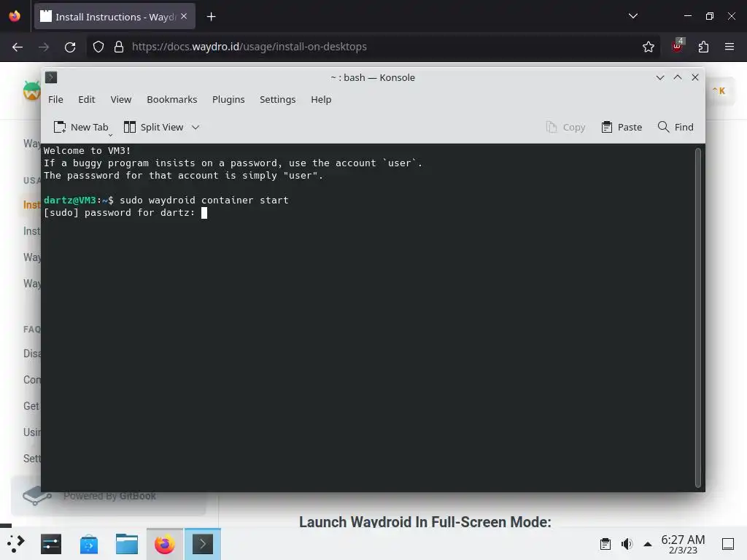Click the Copy button in Konsole toolbar
This screenshot has height=560, width=747.
[x=565, y=127]
